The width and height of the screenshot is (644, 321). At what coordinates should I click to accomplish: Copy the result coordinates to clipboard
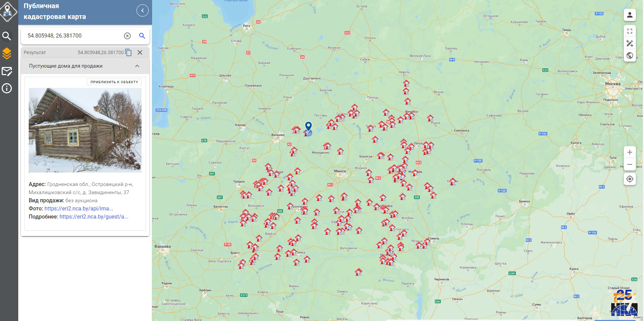128,52
